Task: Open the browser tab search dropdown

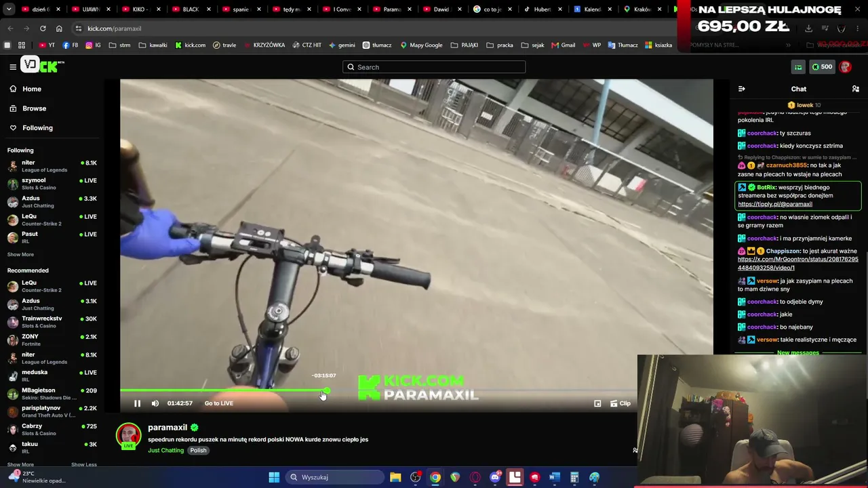Action: pyautogui.click(x=7, y=9)
